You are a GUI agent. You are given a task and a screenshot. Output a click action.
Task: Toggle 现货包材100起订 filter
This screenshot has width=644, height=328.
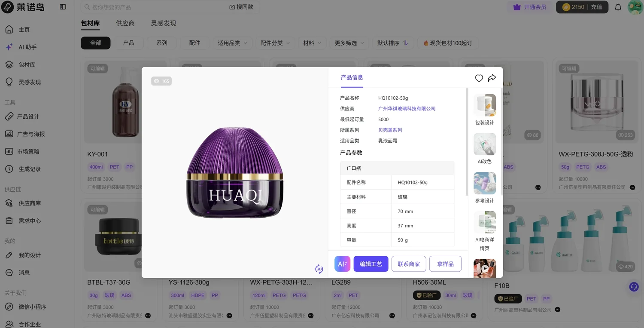point(448,43)
